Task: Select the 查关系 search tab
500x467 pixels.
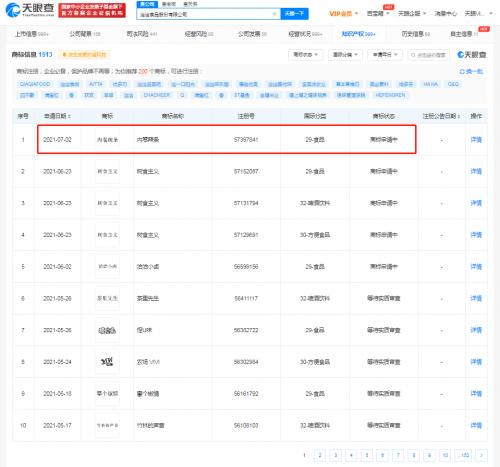Action: [190, 4]
